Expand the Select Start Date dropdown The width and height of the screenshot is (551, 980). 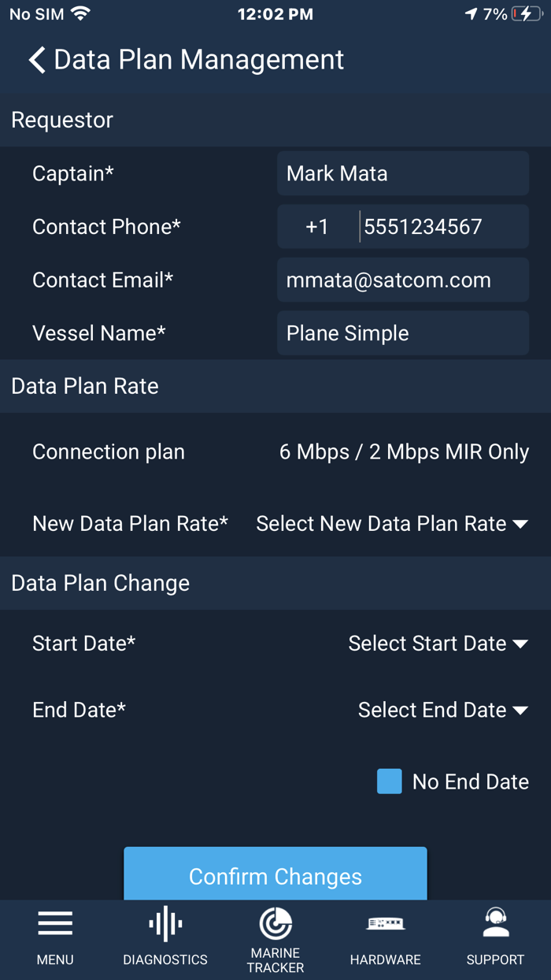point(438,643)
